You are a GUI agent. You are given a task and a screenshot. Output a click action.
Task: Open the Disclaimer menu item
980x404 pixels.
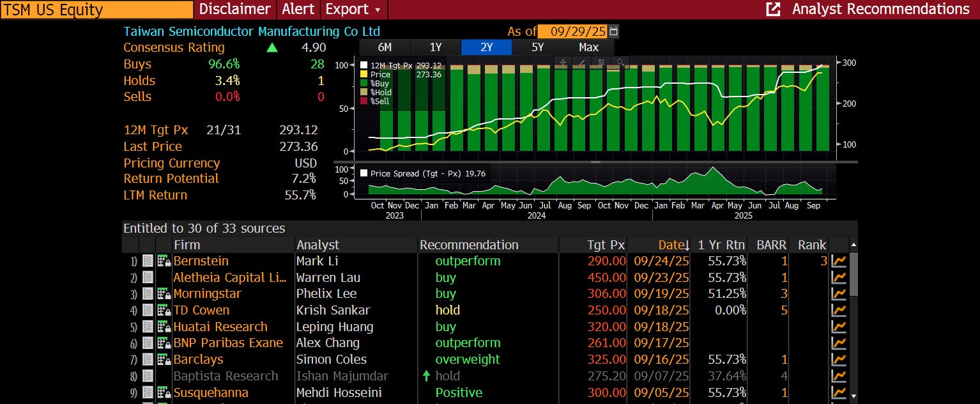pyautogui.click(x=234, y=9)
